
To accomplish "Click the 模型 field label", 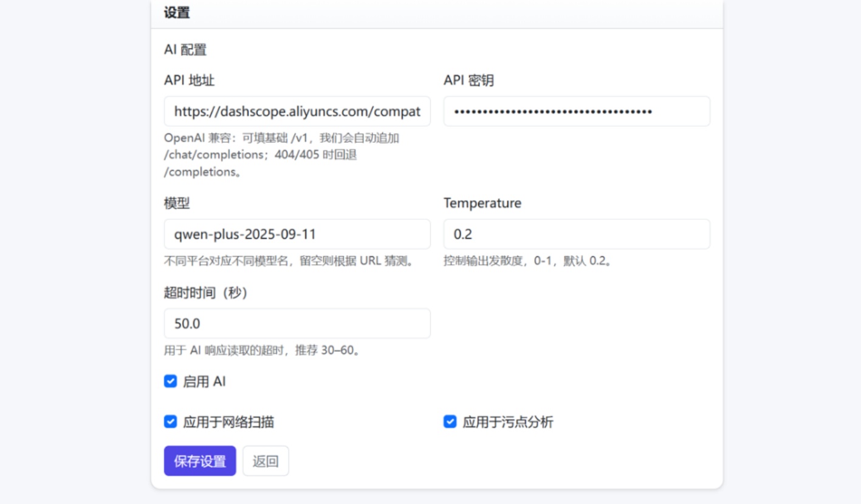I will 177,203.
